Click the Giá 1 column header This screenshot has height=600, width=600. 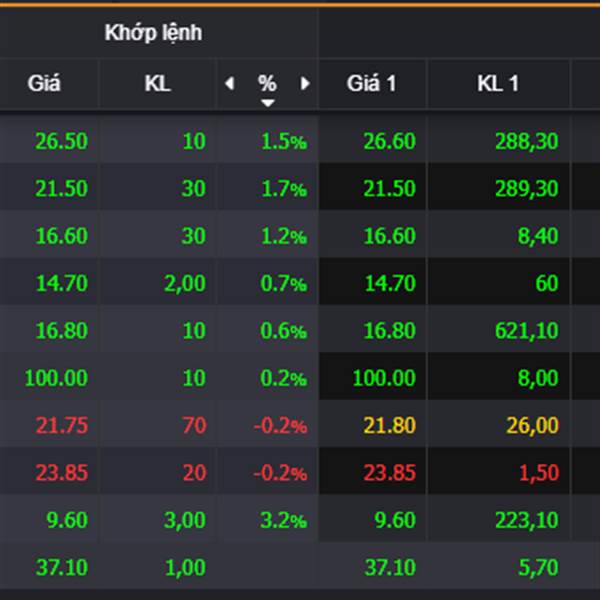click(372, 84)
